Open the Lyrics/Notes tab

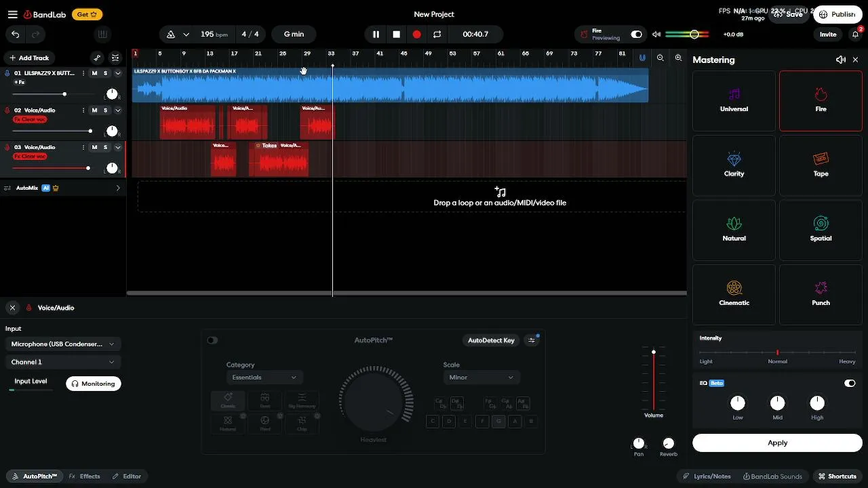707,476
